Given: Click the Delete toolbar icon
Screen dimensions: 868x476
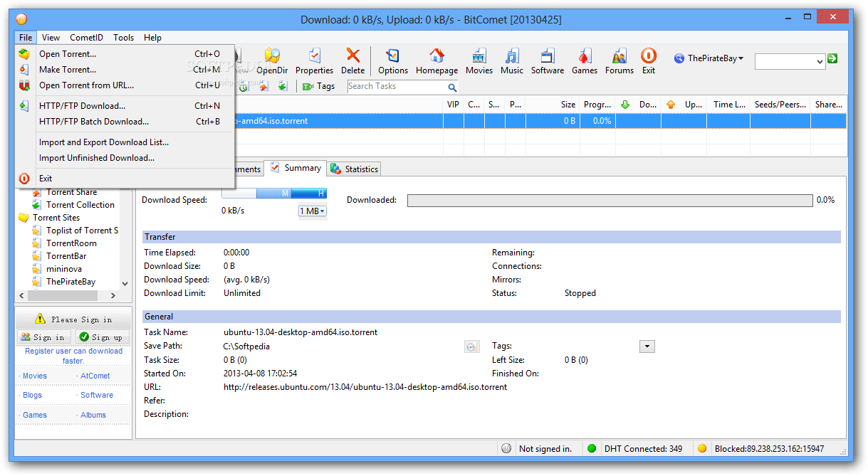Looking at the screenshot, I should pos(352,60).
